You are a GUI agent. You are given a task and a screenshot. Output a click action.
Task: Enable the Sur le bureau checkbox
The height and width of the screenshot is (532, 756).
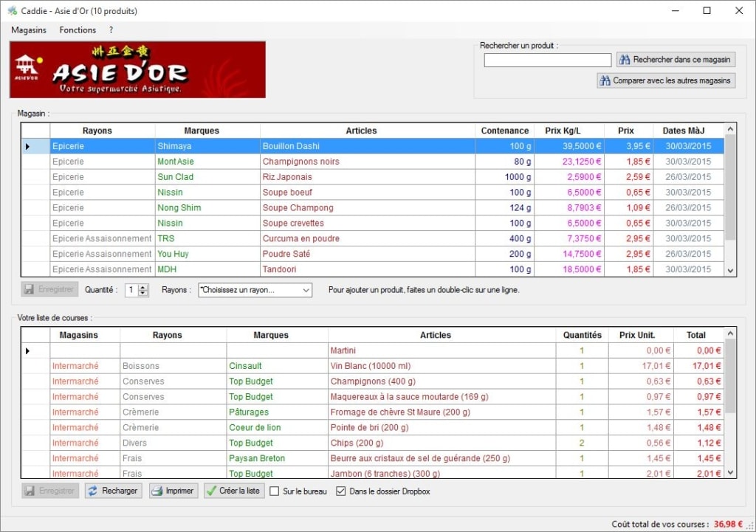pos(274,491)
